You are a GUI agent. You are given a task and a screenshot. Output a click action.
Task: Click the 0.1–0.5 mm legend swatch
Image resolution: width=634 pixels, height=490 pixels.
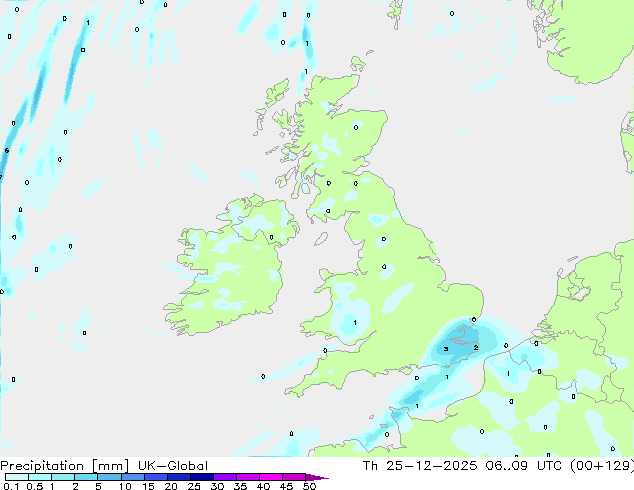point(17,477)
